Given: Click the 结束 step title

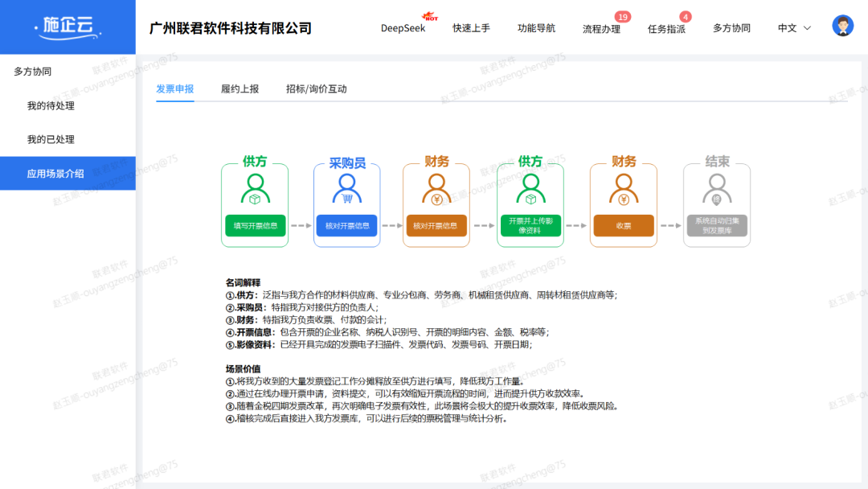Looking at the screenshot, I should click(717, 161).
